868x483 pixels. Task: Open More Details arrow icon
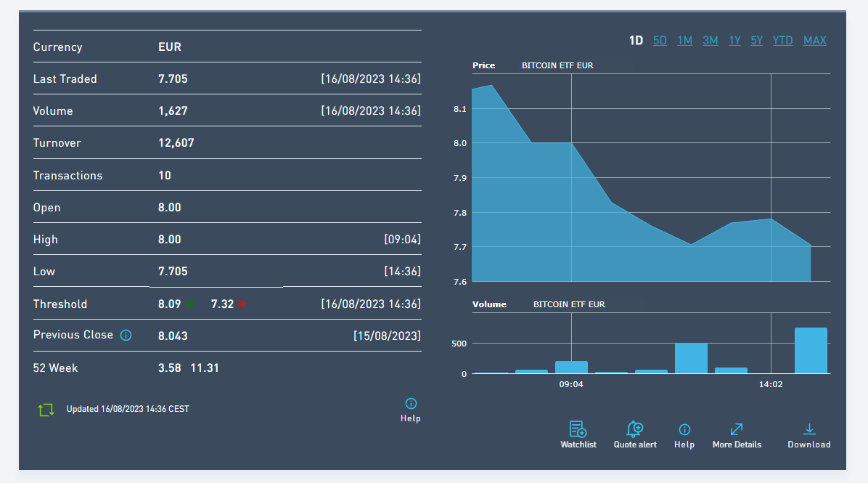pos(736,429)
